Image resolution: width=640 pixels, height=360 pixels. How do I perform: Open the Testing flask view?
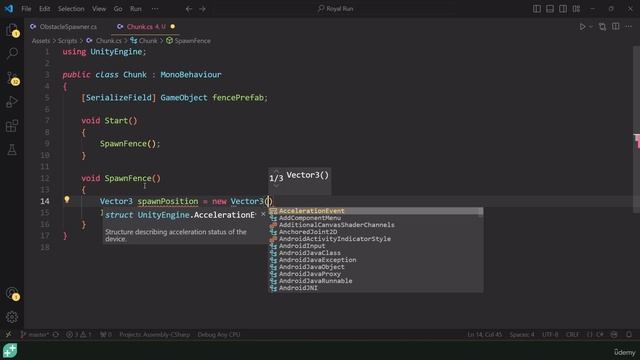pos(12,149)
